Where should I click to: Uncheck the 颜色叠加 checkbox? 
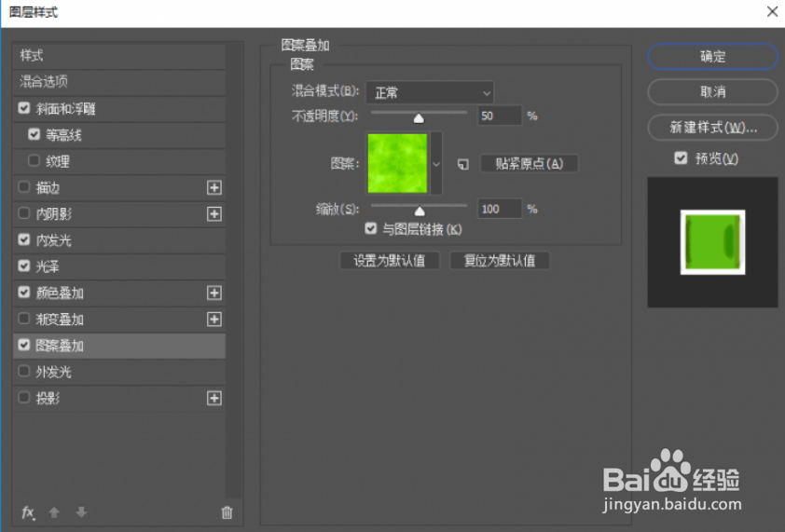24,293
